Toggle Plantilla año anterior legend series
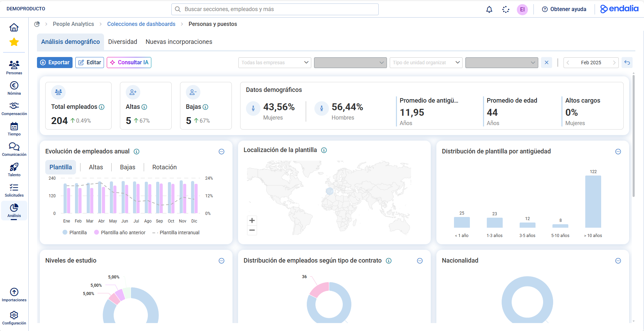Viewport: 644px width, 331px height. point(120,233)
